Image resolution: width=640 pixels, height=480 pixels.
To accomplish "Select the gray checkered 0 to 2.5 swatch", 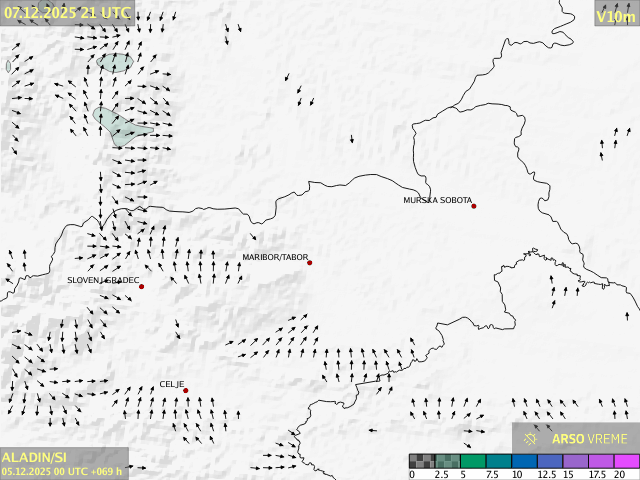I will click(422, 461).
